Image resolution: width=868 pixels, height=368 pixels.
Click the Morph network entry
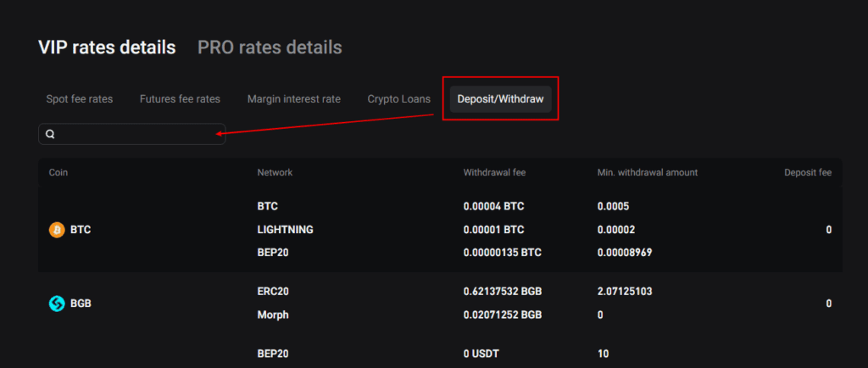coord(273,315)
